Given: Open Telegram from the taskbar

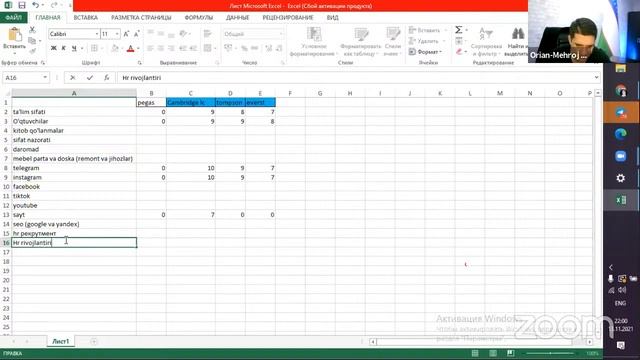Looking at the screenshot, I should pyautogui.click(x=621, y=113).
